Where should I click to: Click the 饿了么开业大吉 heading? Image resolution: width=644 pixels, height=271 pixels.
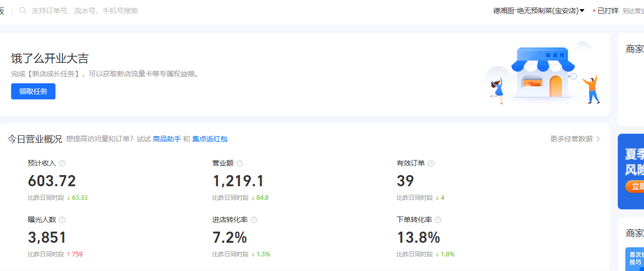50,58
